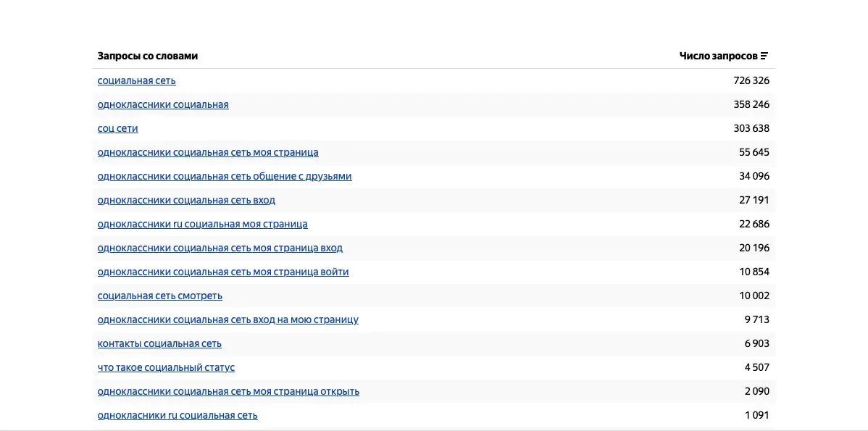This screenshot has height=431, width=868.
Task: Open the link ending in 'моя страница открыть'
Action: click(x=229, y=392)
